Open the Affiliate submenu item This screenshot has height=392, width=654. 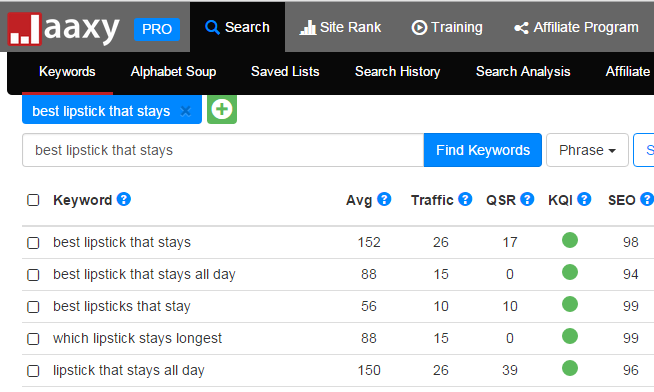tap(629, 71)
